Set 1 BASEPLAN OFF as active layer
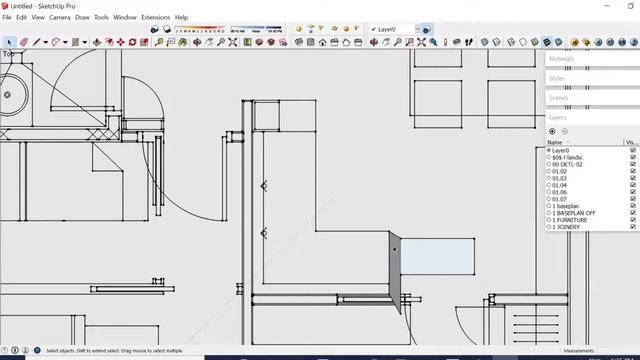 549,213
